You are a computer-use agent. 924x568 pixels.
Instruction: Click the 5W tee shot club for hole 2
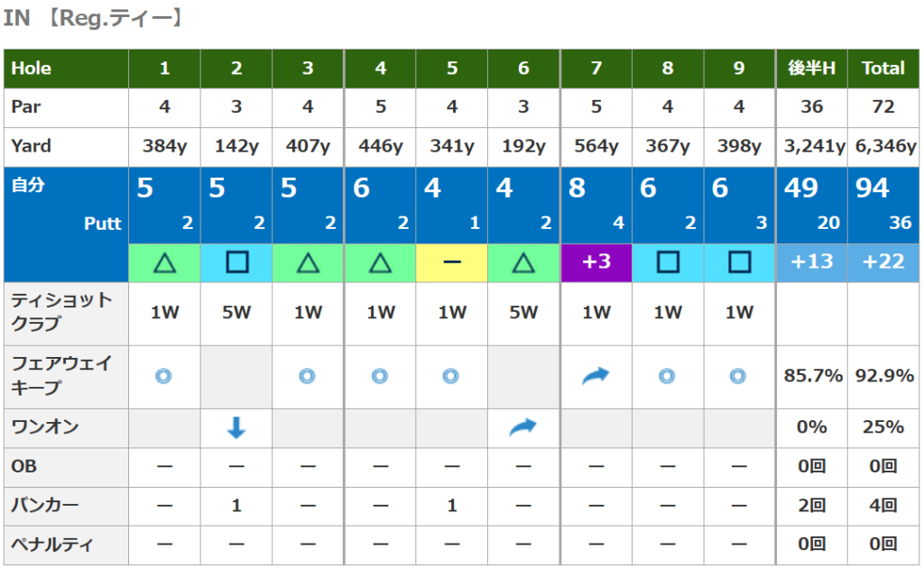(236, 313)
